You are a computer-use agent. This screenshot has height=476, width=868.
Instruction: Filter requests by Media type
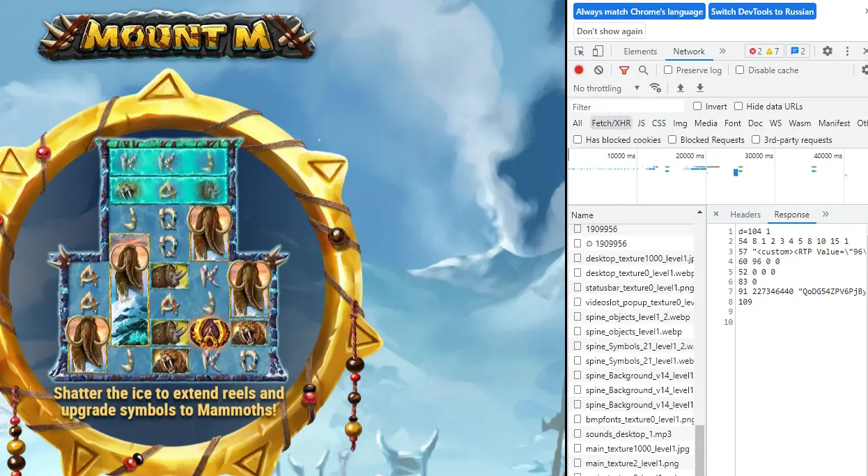[x=706, y=123]
